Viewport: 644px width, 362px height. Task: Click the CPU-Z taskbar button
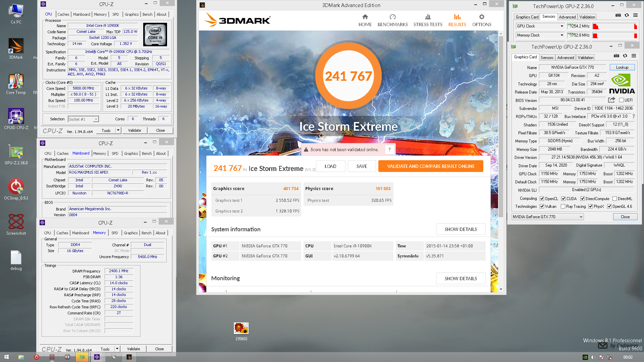click(97, 357)
